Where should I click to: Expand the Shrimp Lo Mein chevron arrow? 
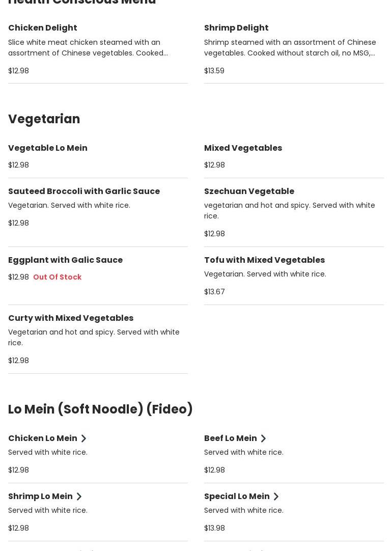79,497
